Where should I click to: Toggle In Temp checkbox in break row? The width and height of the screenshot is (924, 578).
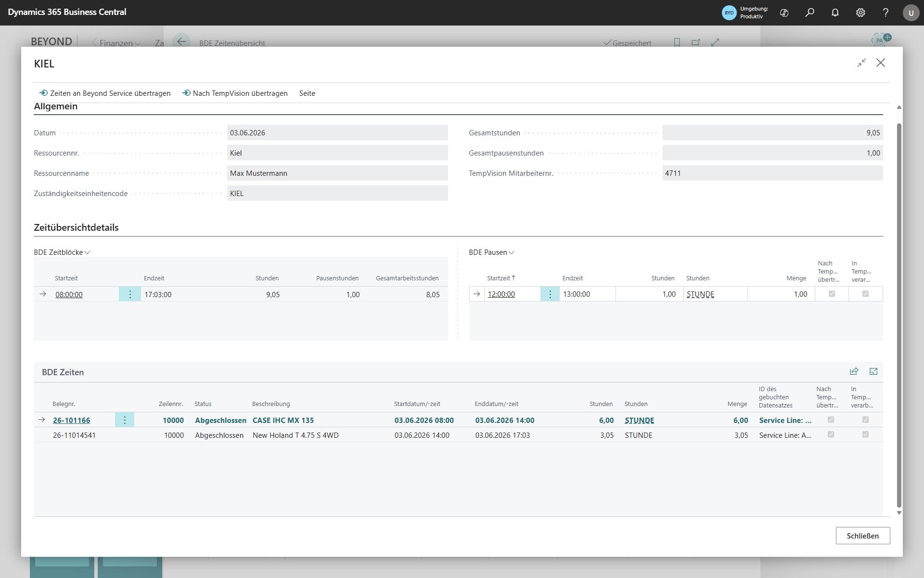pos(865,294)
